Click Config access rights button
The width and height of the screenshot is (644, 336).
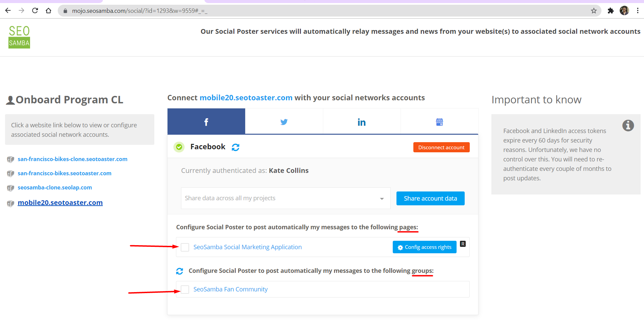point(424,247)
